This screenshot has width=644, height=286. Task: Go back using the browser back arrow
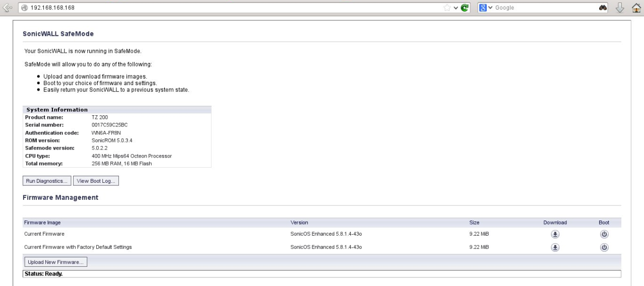7,8
